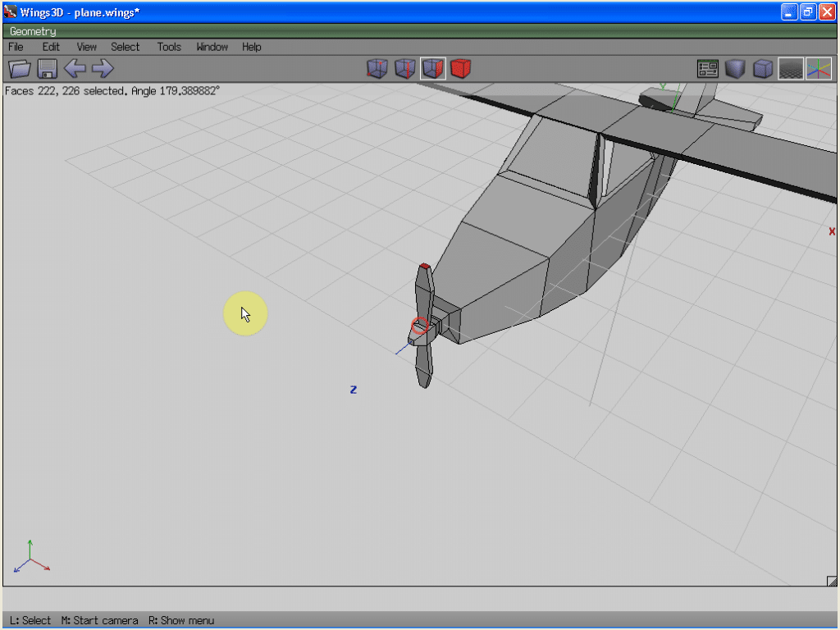Click the red selected propeller tip face
The image size is (840, 630).
click(425, 267)
